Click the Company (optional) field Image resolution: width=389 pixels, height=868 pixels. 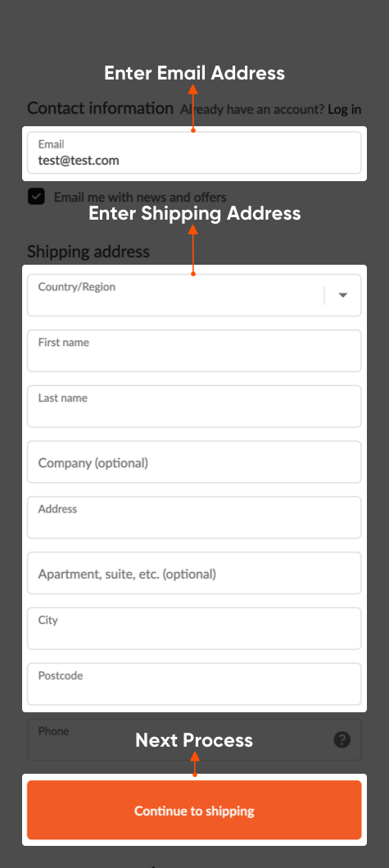coord(194,462)
